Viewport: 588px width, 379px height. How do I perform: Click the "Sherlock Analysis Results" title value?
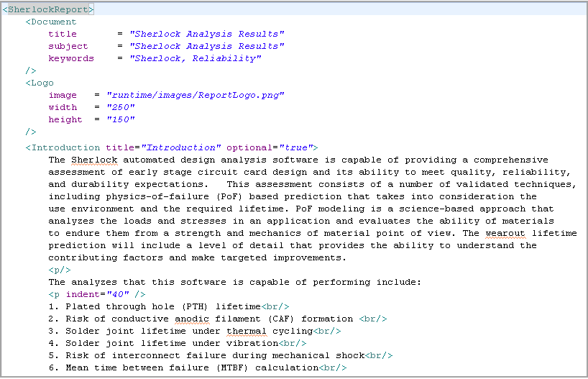pyautogui.click(x=206, y=34)
